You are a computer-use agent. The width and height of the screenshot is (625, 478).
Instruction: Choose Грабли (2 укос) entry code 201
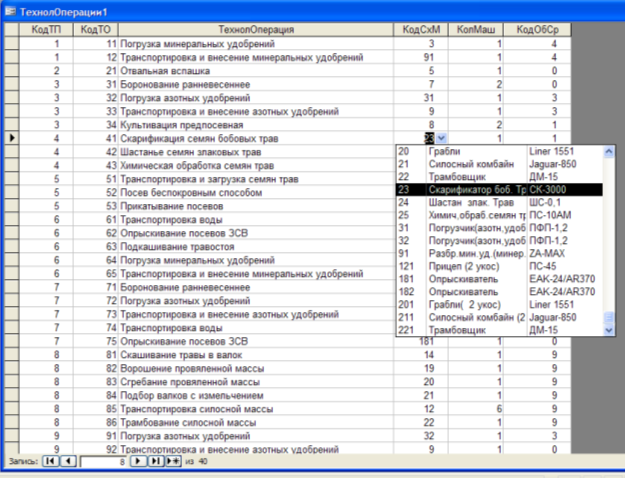click(x=499, y=305)
